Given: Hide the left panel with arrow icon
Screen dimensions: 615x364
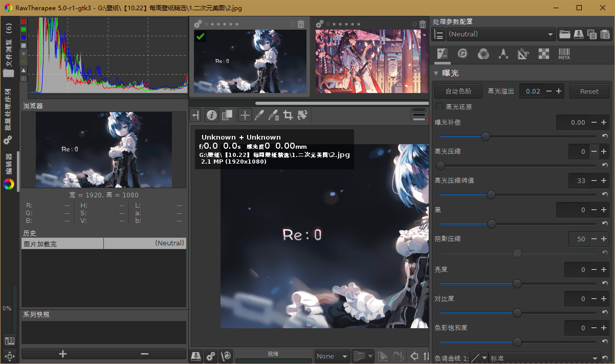Looking at the screenshot, I should tap(196, 115).
